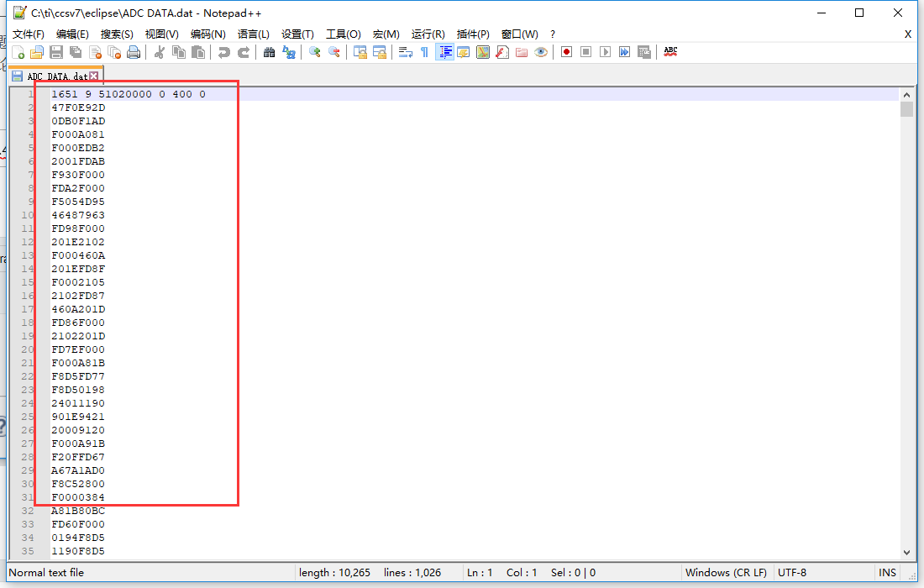
Task: Open the 编辑(E) menu
Action: (72, 34)
